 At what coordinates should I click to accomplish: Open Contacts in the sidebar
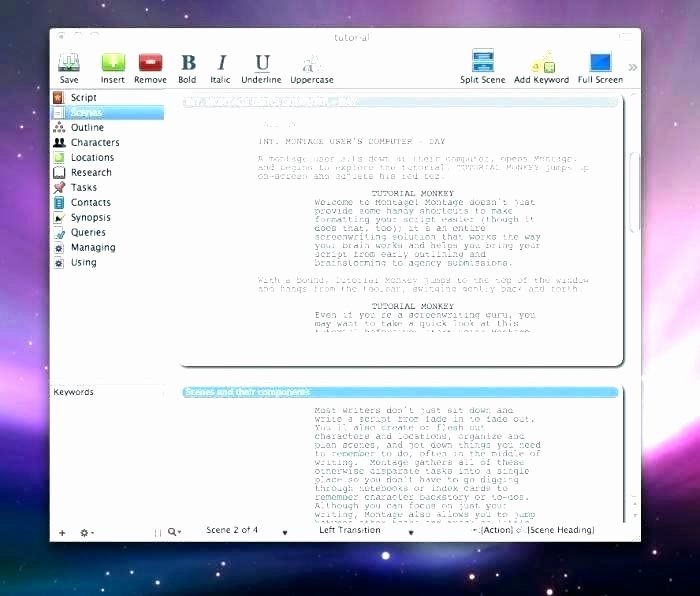pyautogui.click(x=107, y=202)
